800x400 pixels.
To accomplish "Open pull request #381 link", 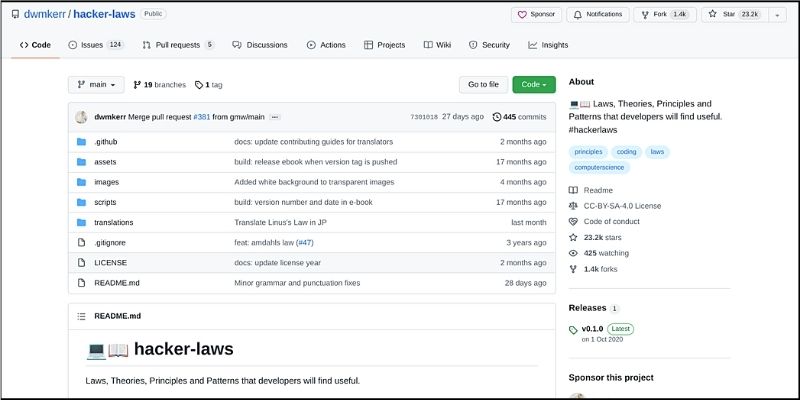I will (202, 117).
